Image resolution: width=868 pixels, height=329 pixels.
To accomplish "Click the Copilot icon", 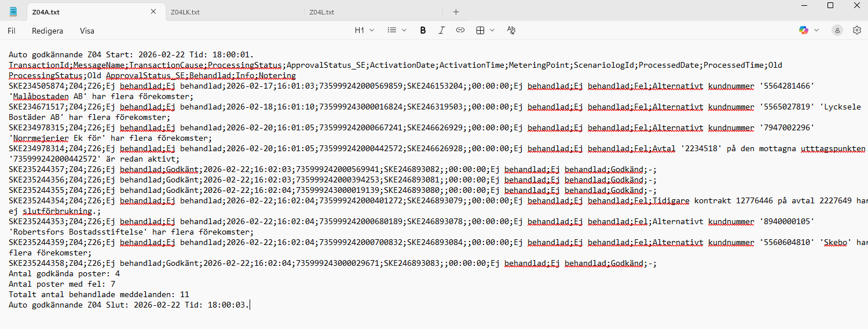I will pos(804,30).
